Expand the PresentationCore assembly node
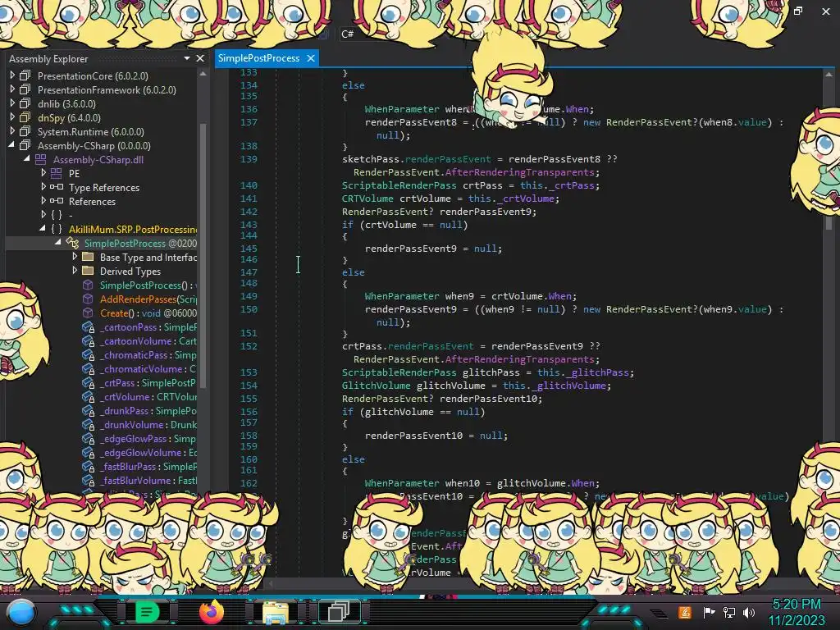840x630 pixels. pos(12,75)
